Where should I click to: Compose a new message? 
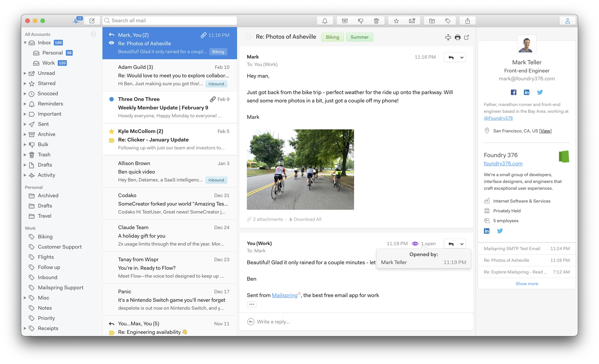click(92, 21)
